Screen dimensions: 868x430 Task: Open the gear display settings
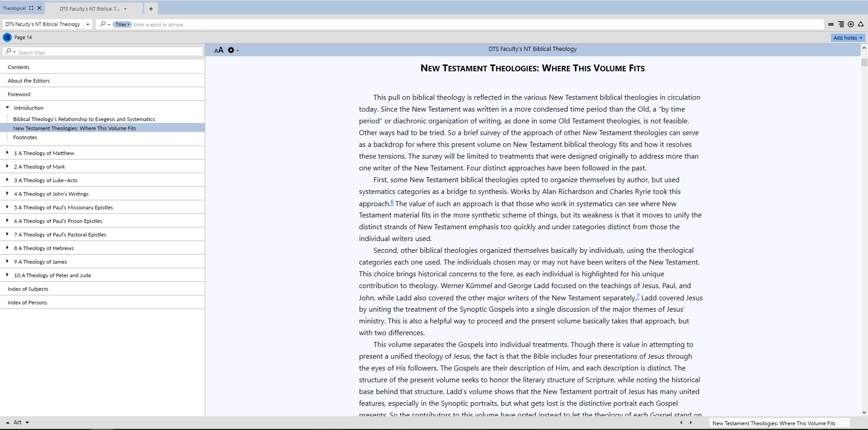(x=231, y=50)
